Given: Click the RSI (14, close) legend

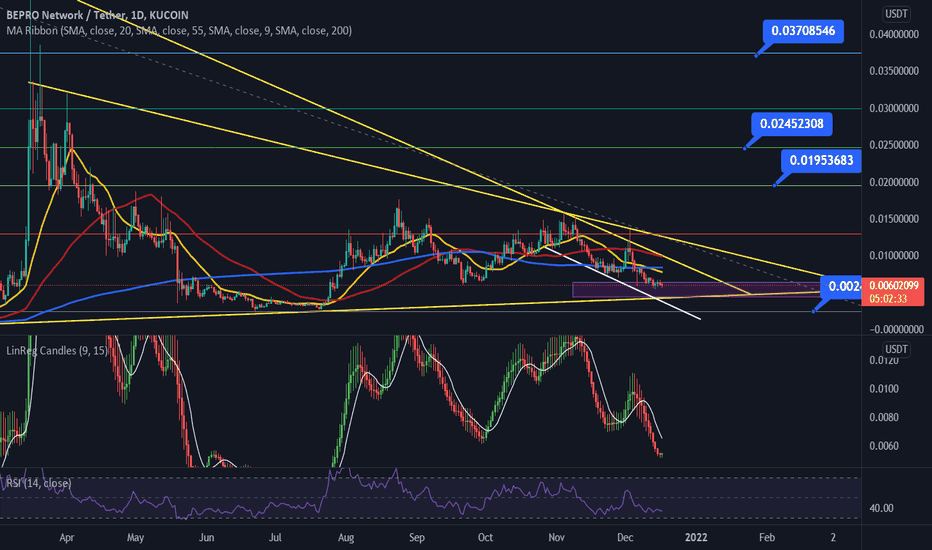Looking at the screenshot, I should click(x=39, y=483).
